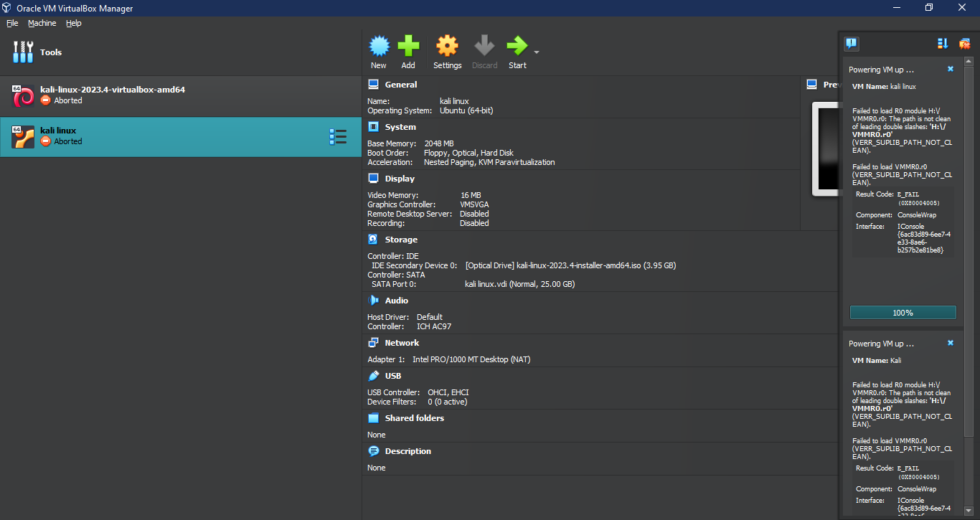
Task: Click the 'Controller: SATA' storage label
Action: point(396,275)
